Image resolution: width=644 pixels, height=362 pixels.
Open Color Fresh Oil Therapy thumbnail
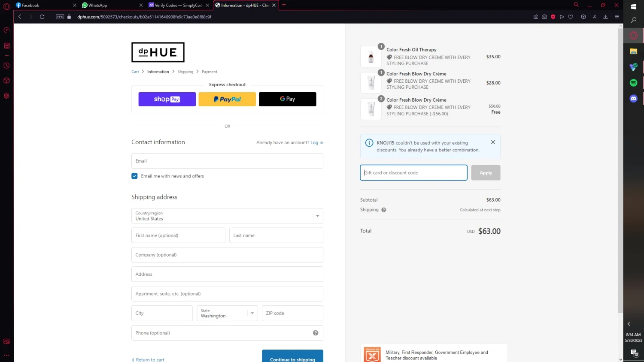(371, 57)
